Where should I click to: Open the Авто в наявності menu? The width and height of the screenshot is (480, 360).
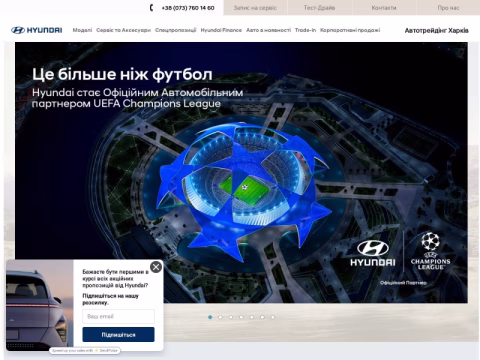268,30
